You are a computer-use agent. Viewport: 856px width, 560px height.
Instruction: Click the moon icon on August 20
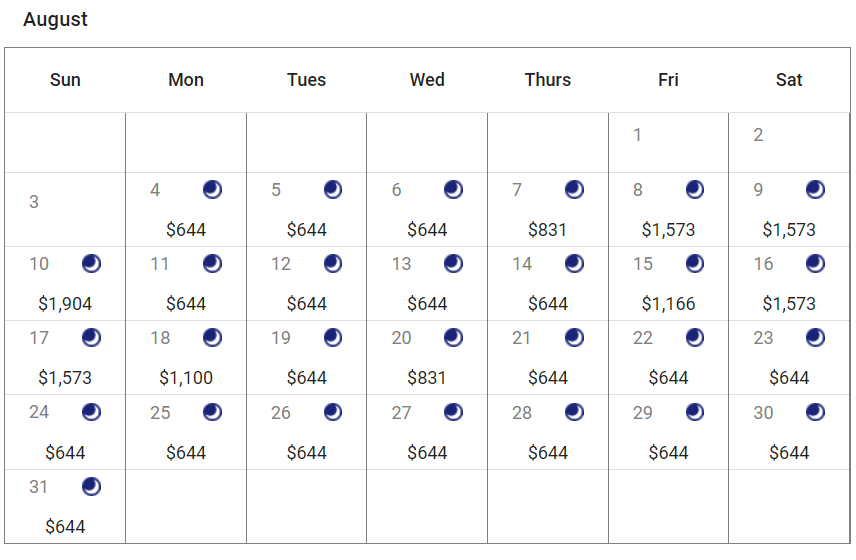454,338
